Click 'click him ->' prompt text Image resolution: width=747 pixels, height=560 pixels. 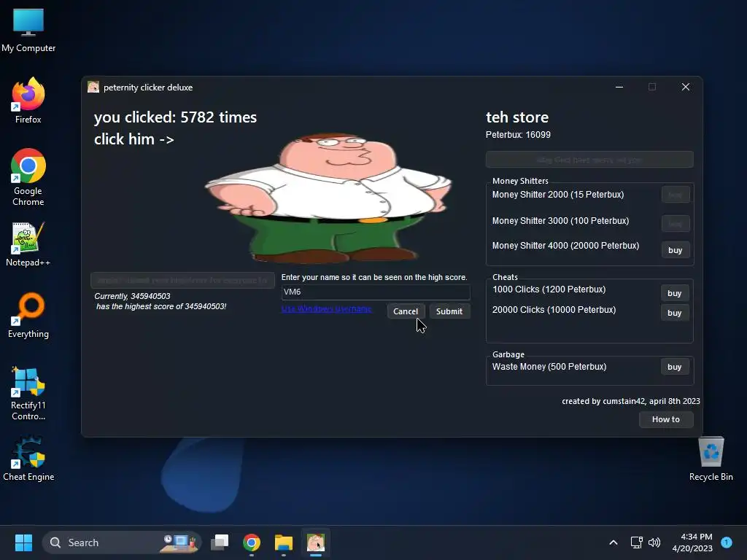[134, 139]
